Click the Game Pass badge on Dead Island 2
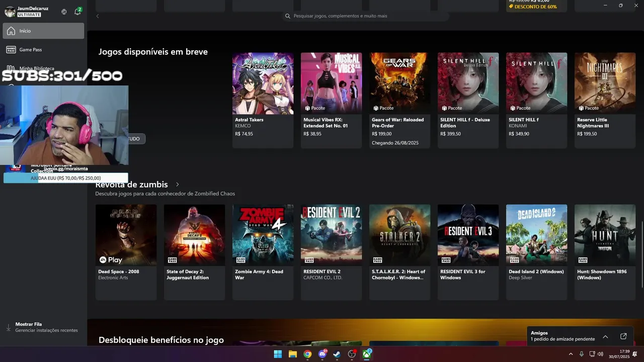 (514, 260)
